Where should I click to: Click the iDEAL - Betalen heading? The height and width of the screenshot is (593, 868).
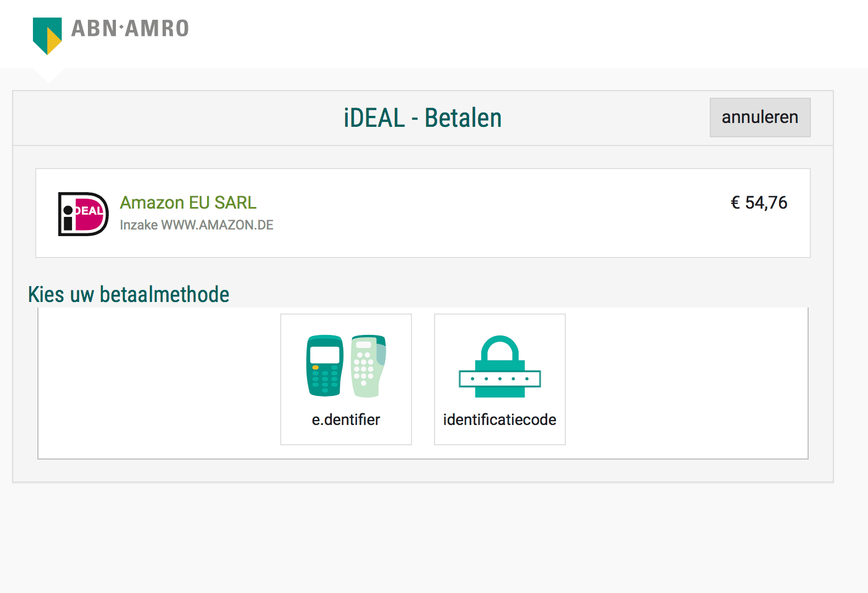coord(422,118)
